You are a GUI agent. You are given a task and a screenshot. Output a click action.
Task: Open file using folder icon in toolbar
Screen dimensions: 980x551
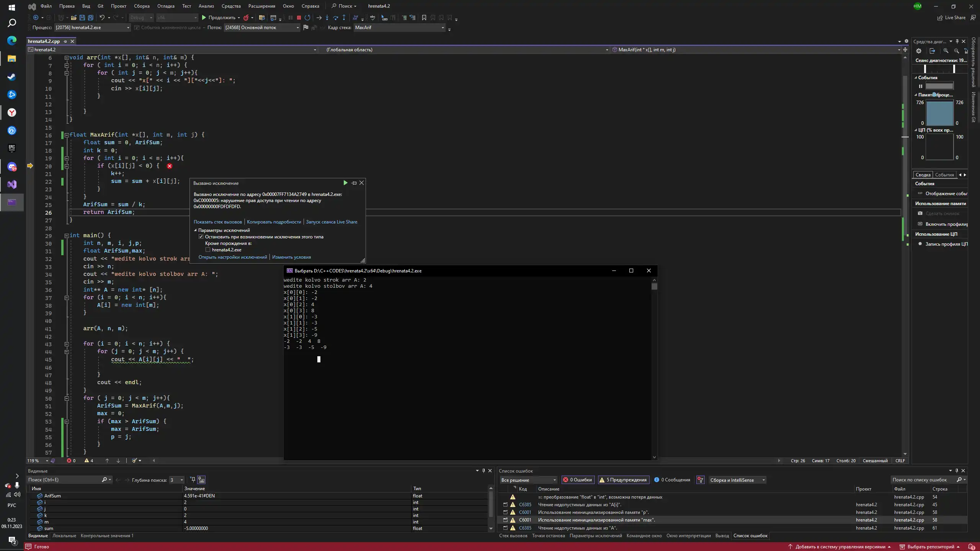[73, 18]
